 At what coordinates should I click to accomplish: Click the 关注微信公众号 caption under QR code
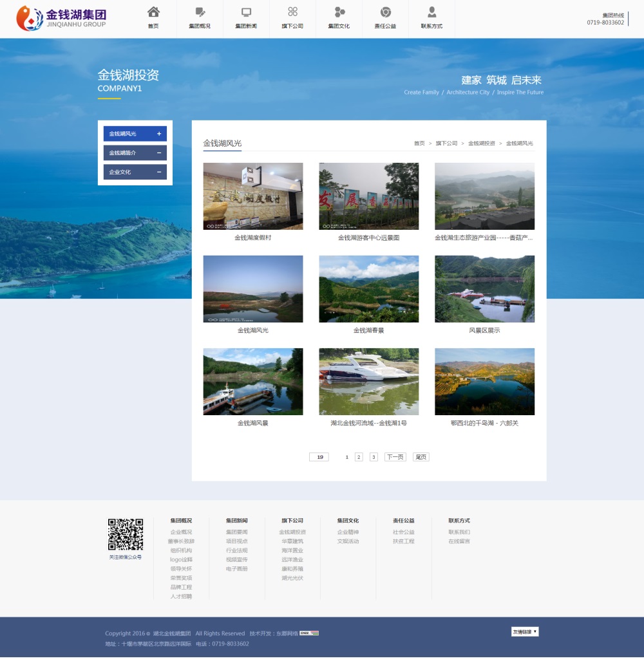125,557
